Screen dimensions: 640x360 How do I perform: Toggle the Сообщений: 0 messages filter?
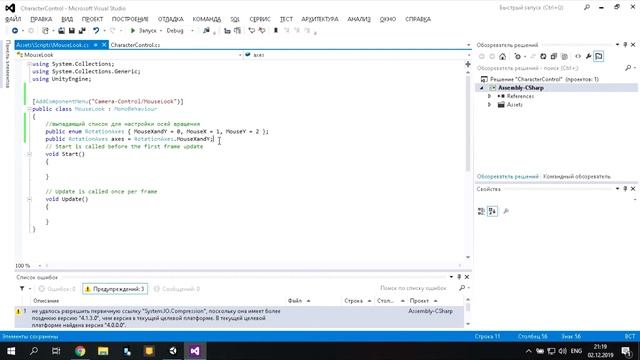point(177,289)
